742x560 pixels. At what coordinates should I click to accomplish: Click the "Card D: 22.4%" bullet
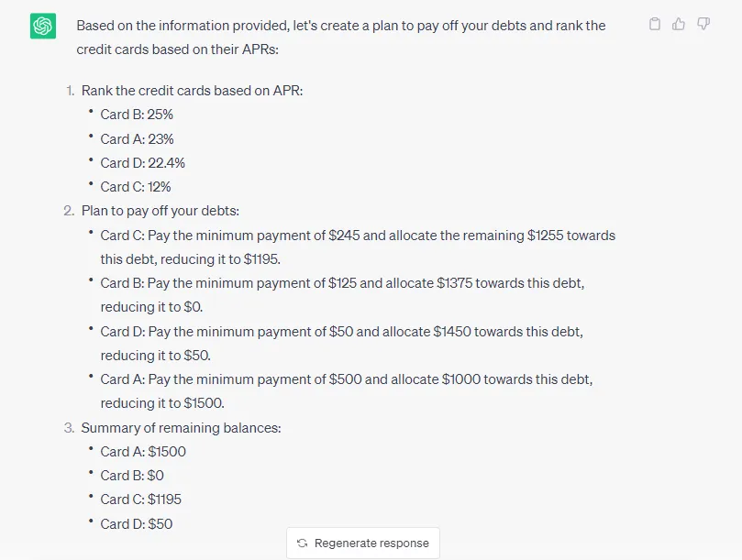point(142,163)
